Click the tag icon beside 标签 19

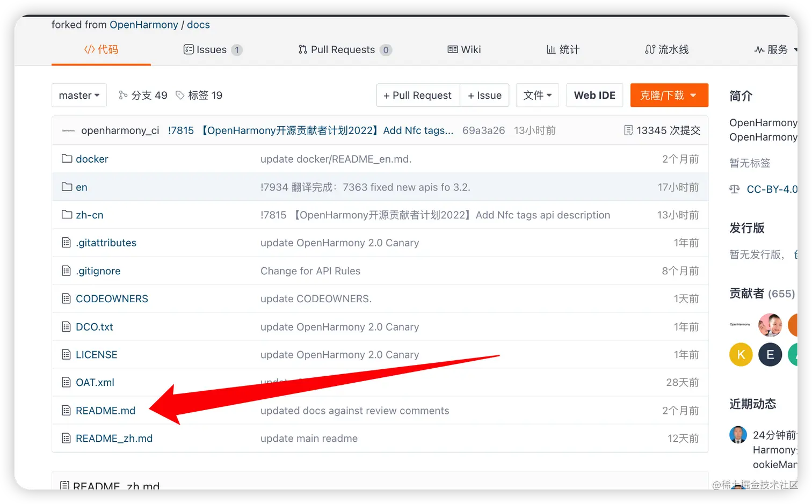tap(180, 95)
